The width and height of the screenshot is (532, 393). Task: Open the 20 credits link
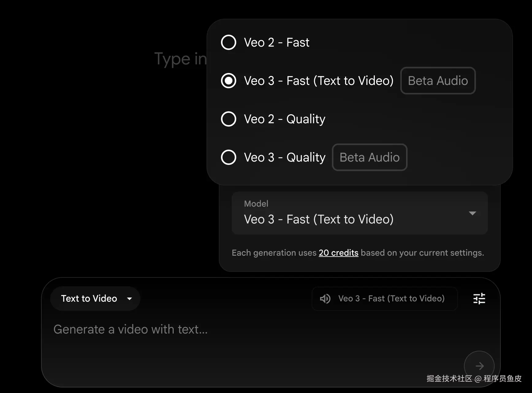click(x=338, y=253)
